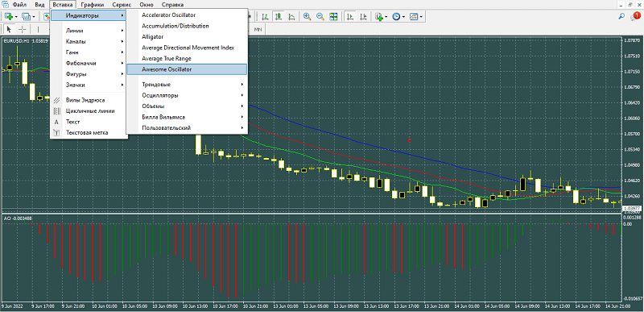Insert the Accumulation/Distribution indicator
Screen dimensions: 644x312
click(187, 26)
